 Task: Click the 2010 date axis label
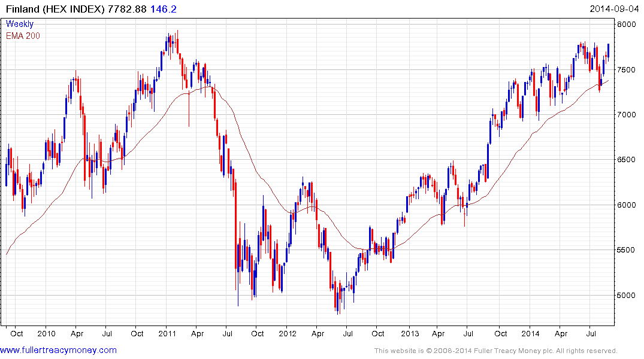pyautogui.click(x=46, y=333)
